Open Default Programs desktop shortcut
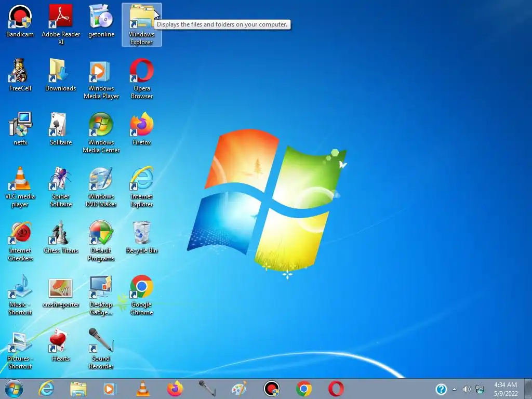Image resolution: width=532 pixels, height=399 pixels. 101,241
